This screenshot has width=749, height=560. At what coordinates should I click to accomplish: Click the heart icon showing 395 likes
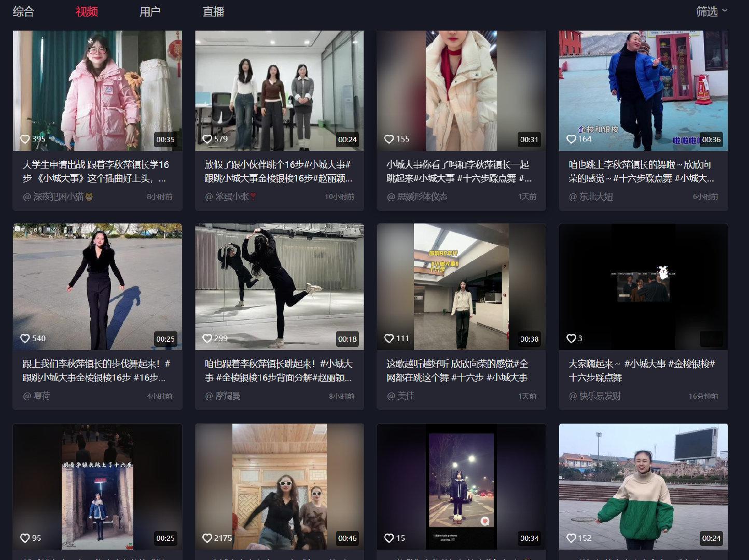point(25,139)
